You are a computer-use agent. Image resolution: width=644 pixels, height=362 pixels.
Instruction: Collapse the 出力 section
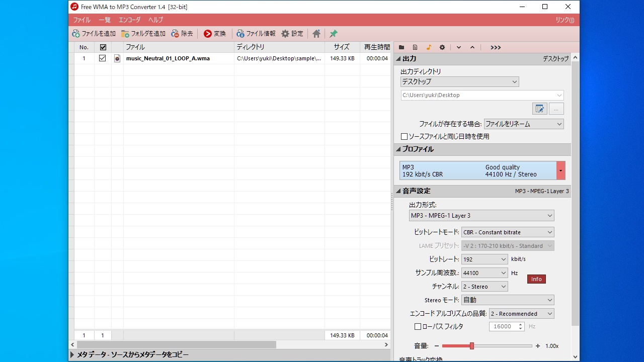pos(398,59)
